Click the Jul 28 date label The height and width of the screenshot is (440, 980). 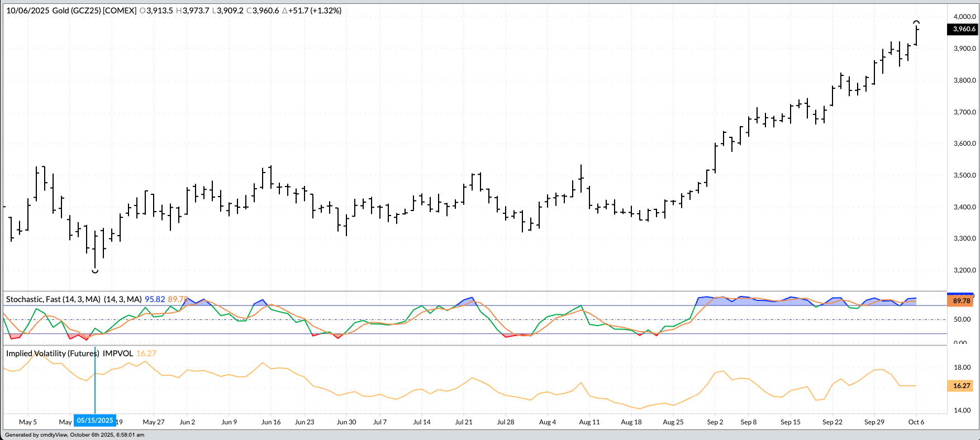(506, 422)
